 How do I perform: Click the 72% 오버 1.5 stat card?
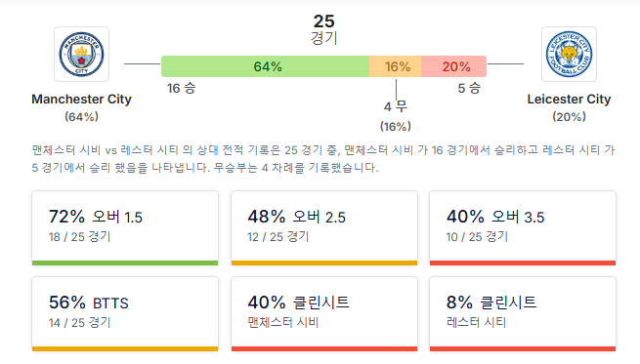125,227
